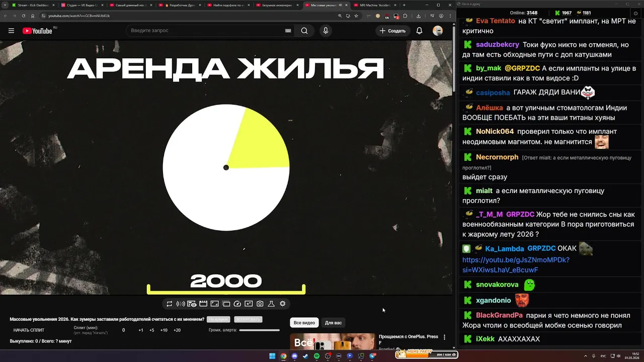Image resolution: width=644 pixels, height=362 pixels.
Task: Open a new browser tab
Action: pos(404,5)
